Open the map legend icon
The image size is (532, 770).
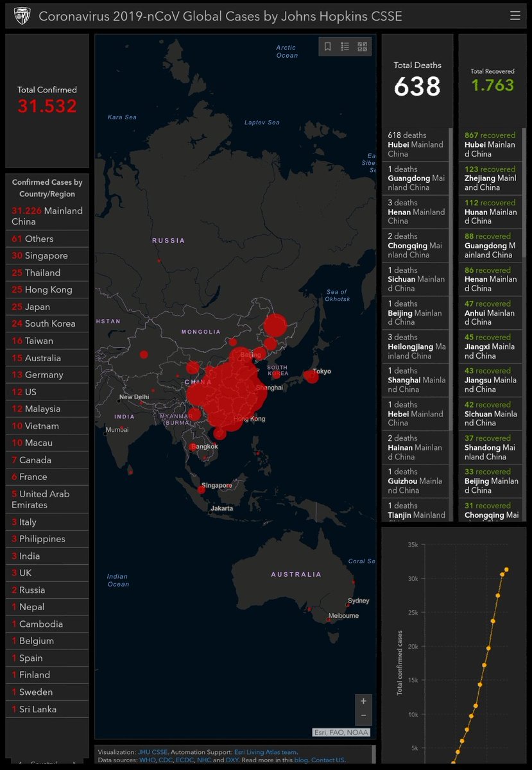click(x=345, y=46)
